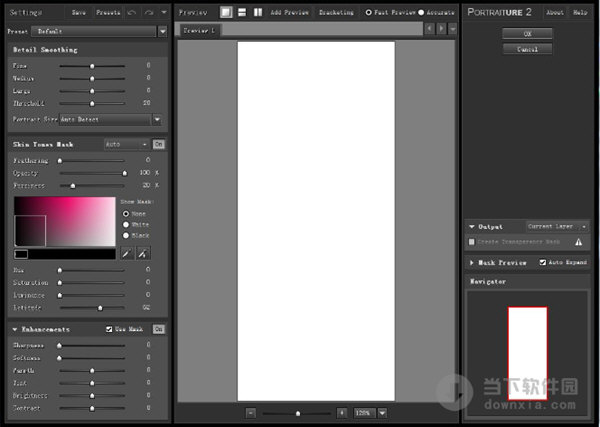
Task: Select single preview layout icon
Action: click(x=226, y=12)
